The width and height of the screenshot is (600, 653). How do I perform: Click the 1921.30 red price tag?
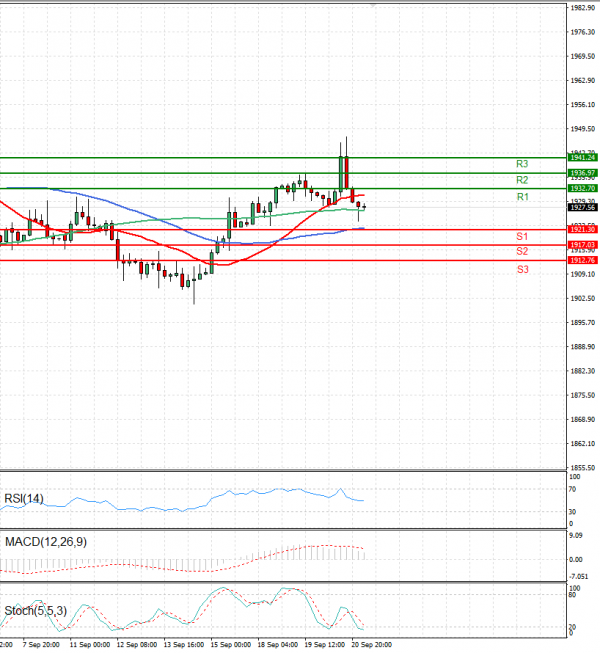point(583,230)
